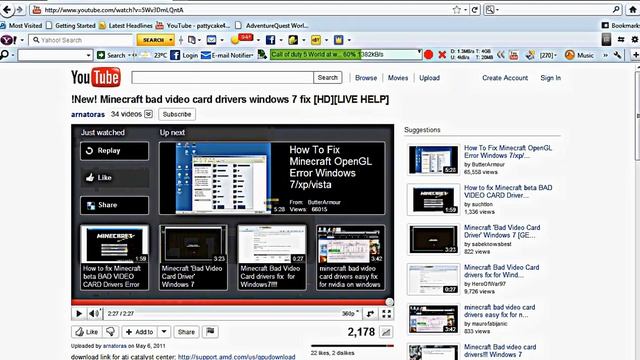Click the video progress bar scrubber handle
This screenshot has width=640, height=360.
(389, 302)
